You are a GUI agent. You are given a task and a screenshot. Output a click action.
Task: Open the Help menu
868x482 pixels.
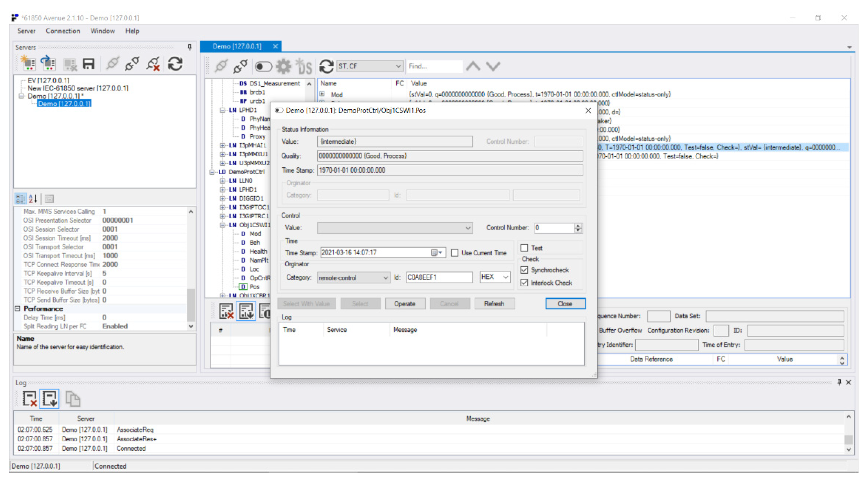(x=132, y=31)
